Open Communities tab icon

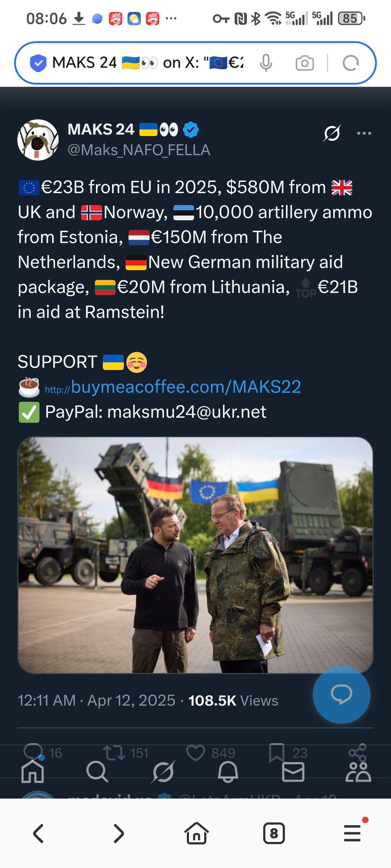pyautogui.click(x=358, y=771)
